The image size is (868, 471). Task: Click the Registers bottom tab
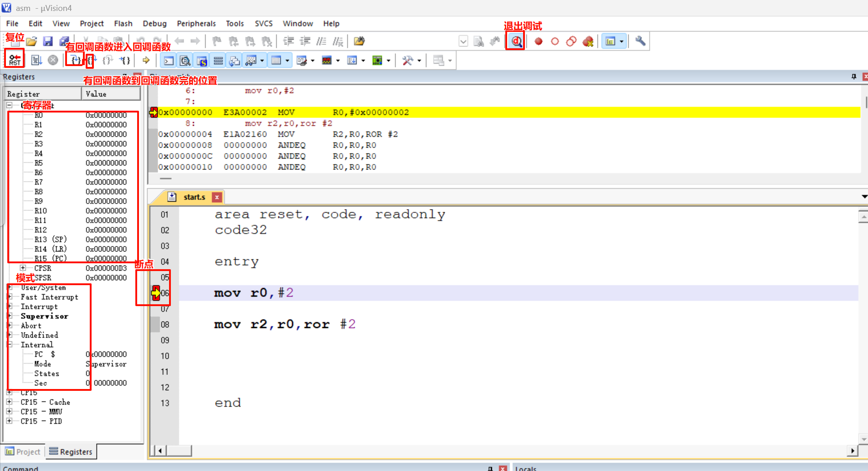coord(71,451)
